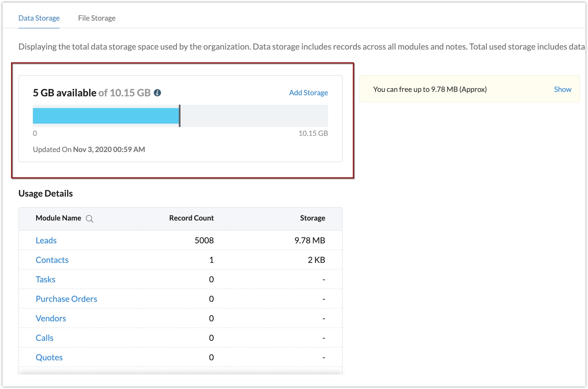View the Vendors module details
This screenshot has height=389, width=588.
tap(51, 318)
